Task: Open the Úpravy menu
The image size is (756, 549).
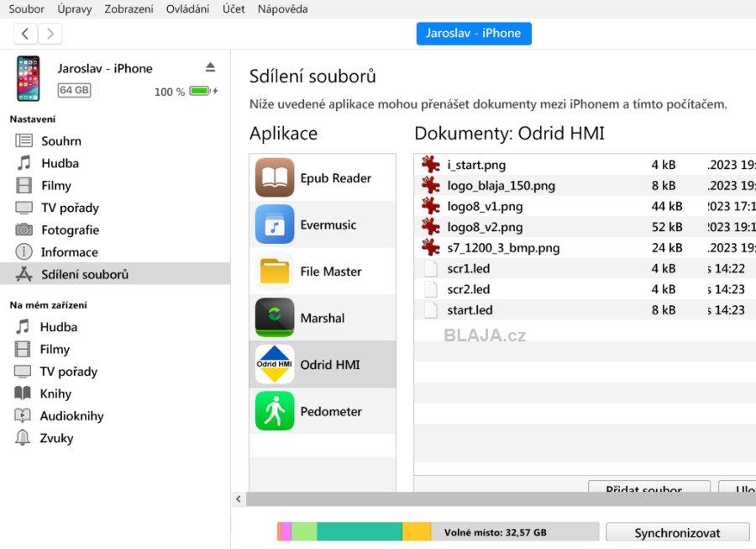Action: [74, 8]
